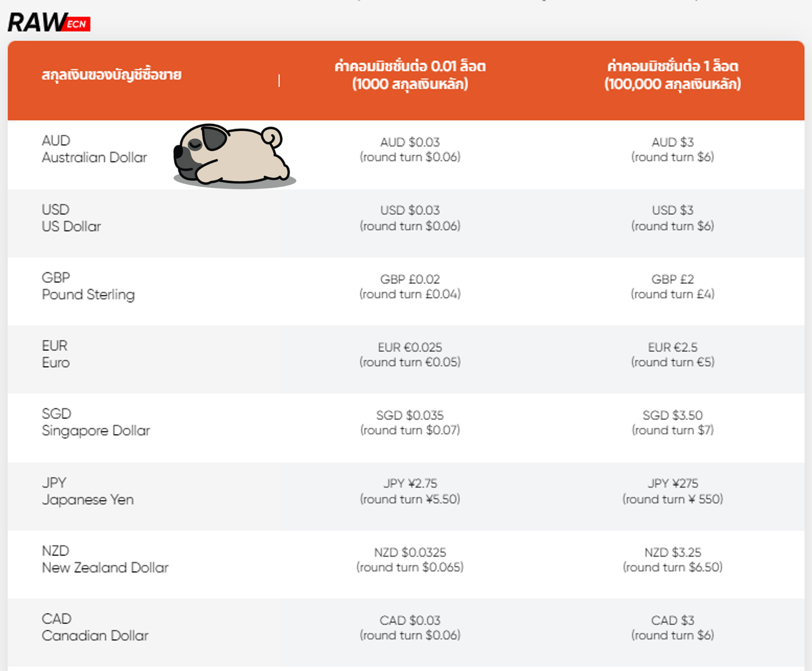
Task: Select the SGD Singapore Dollar row label
Action: coord(95,422)
